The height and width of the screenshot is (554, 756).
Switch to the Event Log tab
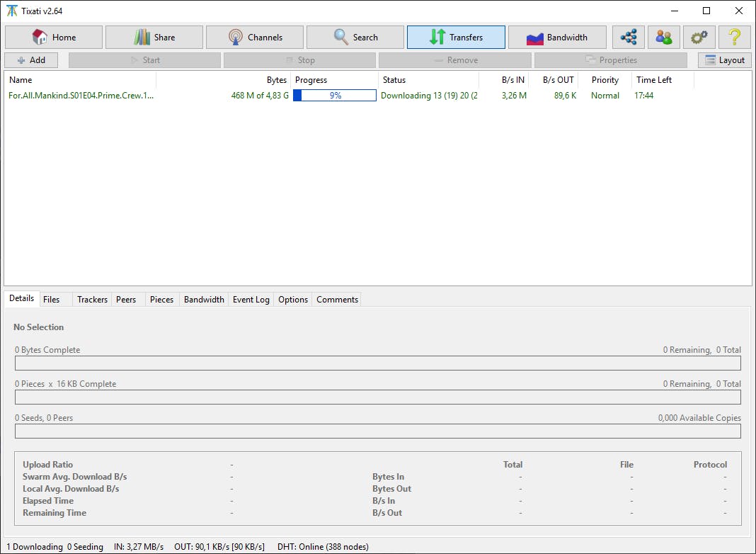tap(251, 300)
